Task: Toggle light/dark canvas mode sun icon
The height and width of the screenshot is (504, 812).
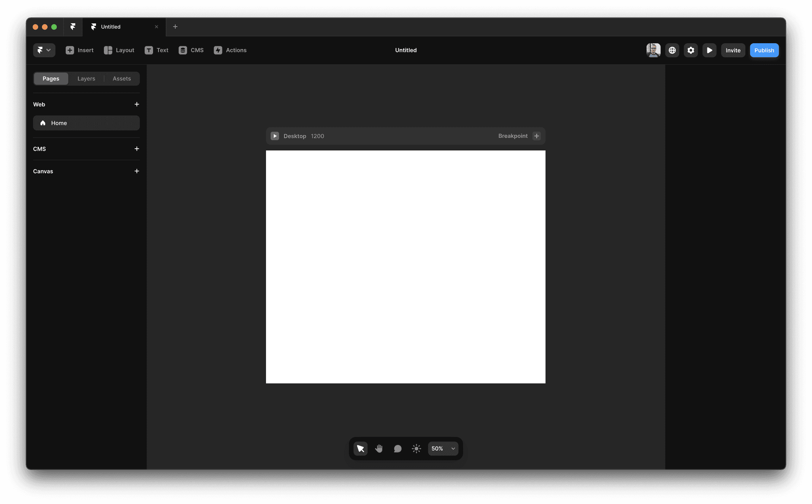Action: [416, 448]
